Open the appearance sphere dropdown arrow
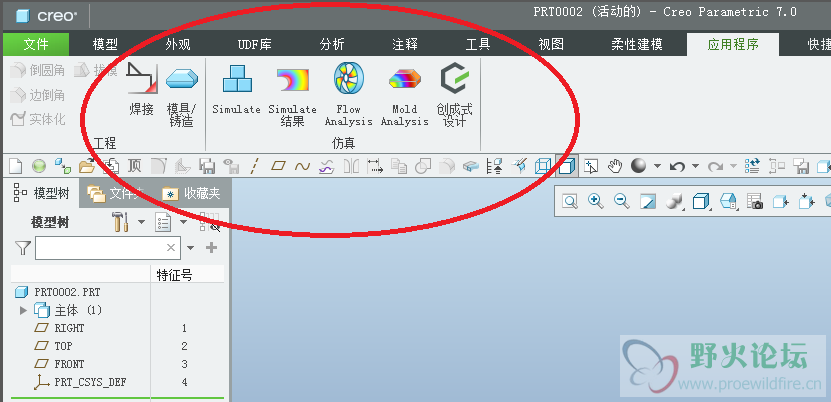831x402 pixels. coord(657,166)
